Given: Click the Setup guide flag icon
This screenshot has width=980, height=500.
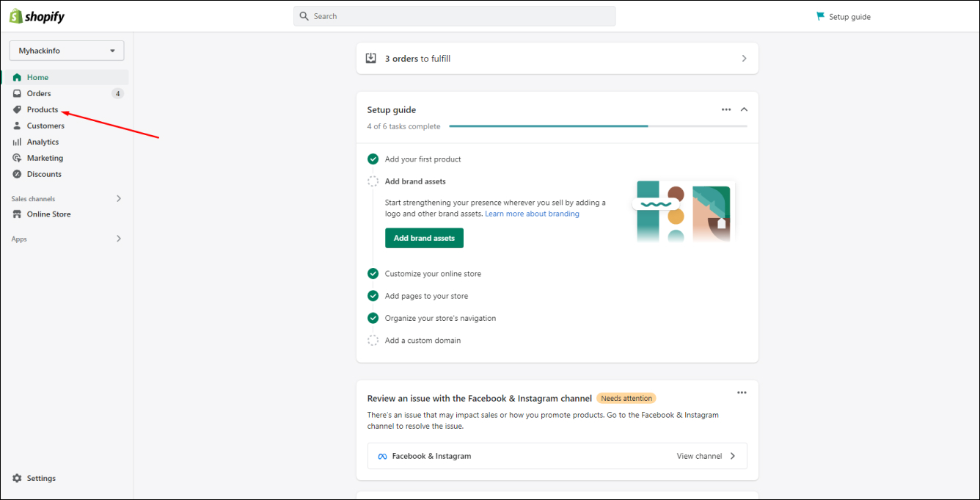Looking at the screenshot, I should (820, 16).
